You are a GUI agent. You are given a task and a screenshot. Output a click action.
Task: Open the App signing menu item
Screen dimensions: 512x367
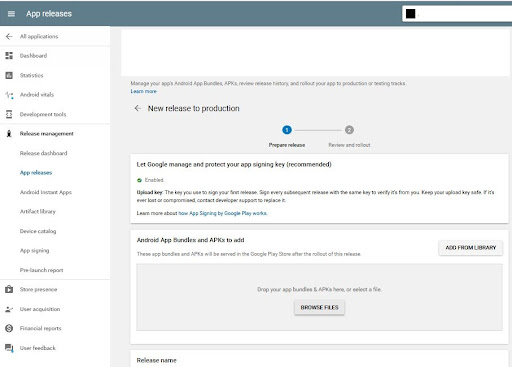click(x=34, y=251)
